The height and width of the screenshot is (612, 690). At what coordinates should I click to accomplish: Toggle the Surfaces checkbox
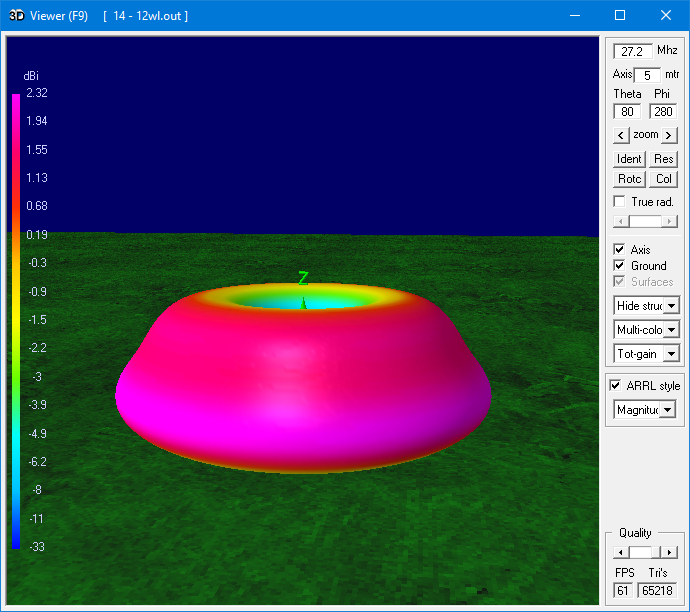coord(619,282)
